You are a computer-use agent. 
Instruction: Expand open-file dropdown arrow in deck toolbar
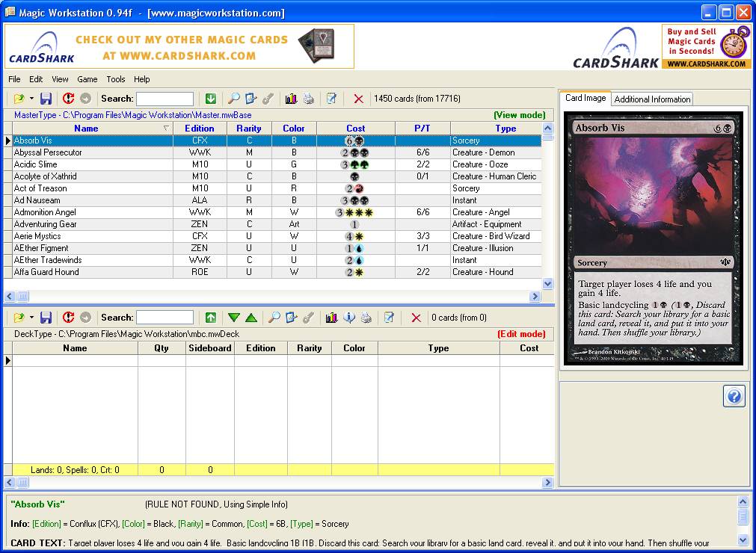click(31, 318)
